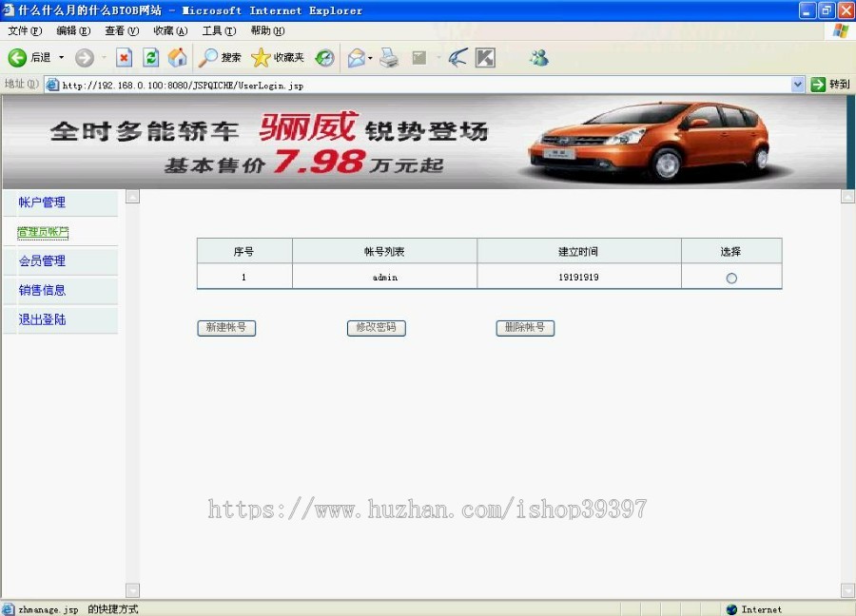This screenshot has height=616, width=856.
Task: Click the 修改密码 button
Action: pos(376,328)
